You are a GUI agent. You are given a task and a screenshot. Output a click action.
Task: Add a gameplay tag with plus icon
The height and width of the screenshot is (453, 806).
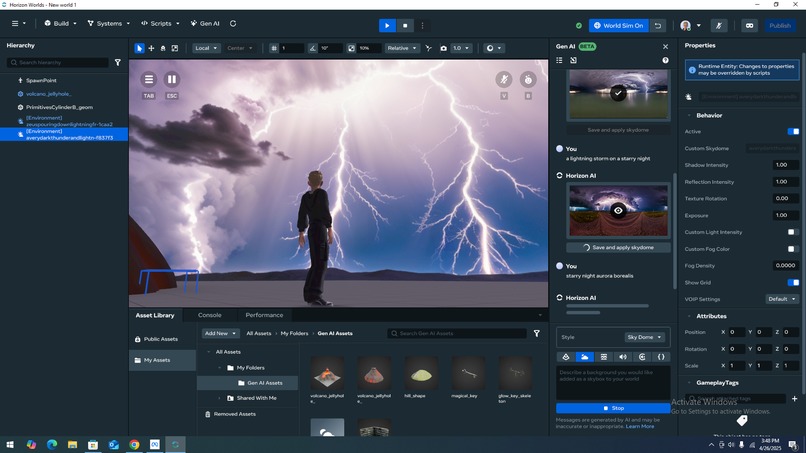795,398
